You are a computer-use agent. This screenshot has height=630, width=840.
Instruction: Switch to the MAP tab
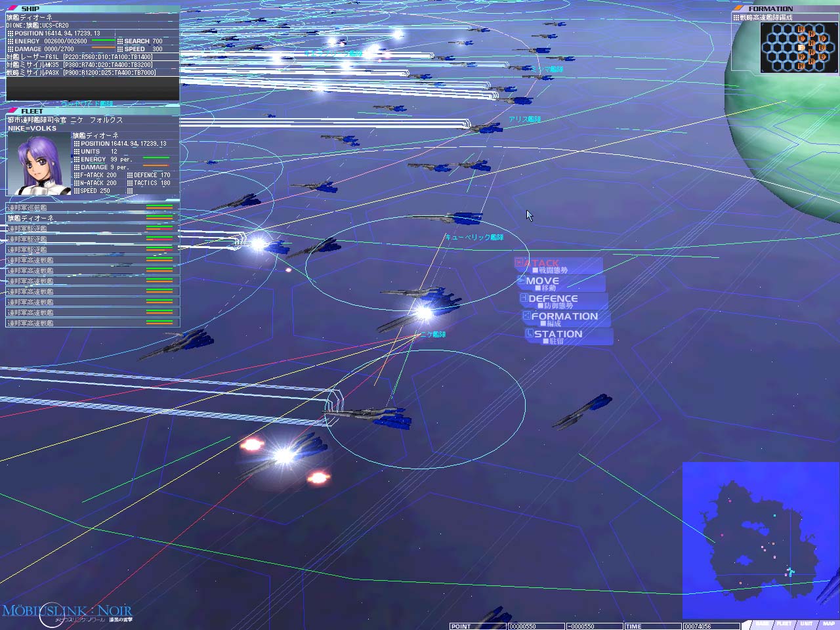click(828, 624)
